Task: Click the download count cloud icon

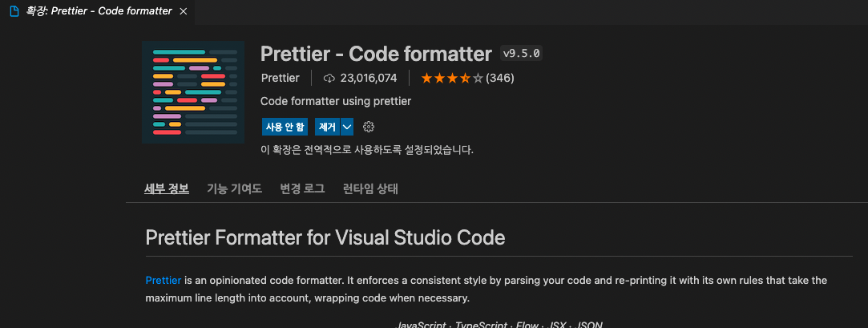Action: (329, 78)
